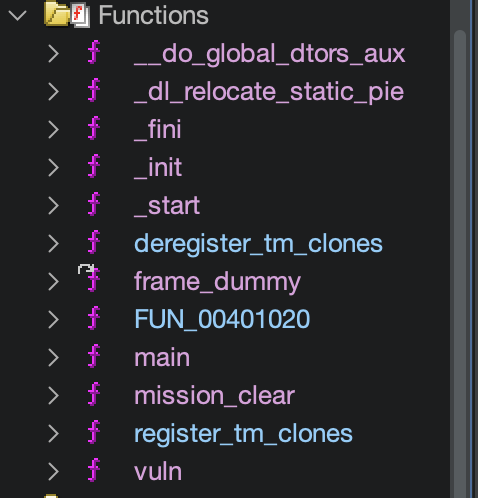Collapse the Functions folder
Screen dimensions: 478x498
(x=17, y=16)
